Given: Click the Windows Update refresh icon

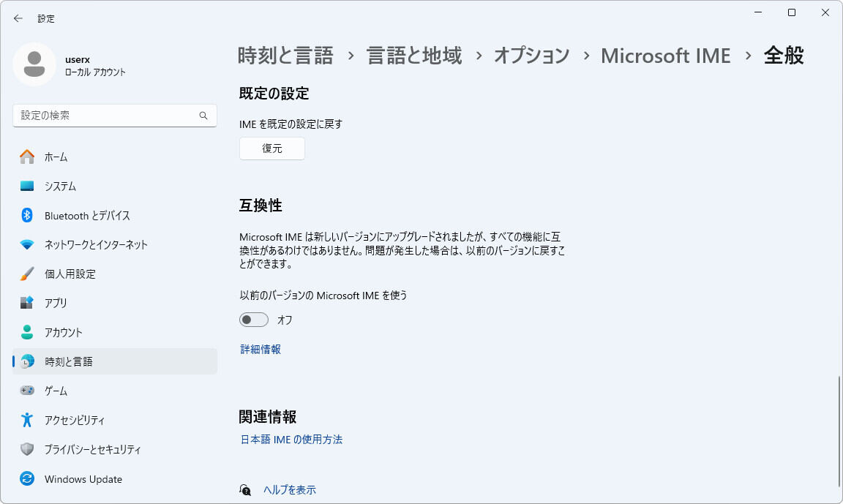Looking at the screenshot, I should click(x=27, y=478).
